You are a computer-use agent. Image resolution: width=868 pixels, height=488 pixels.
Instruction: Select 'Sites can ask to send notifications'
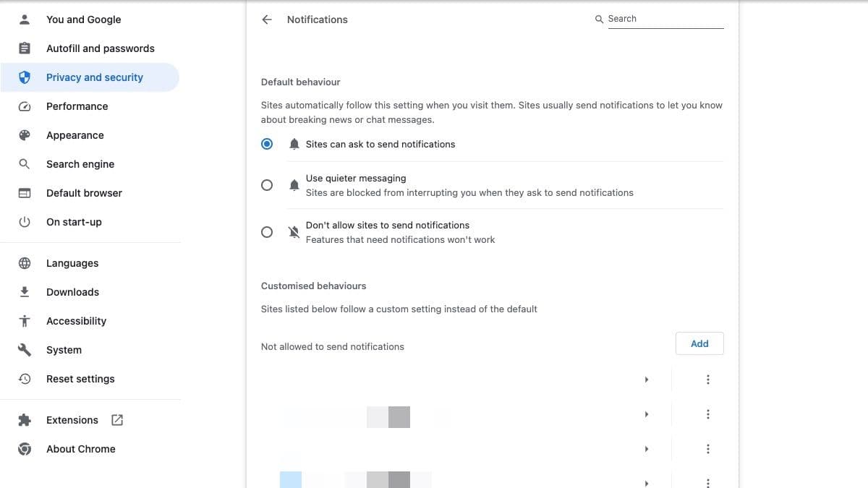(x=267, y=144)
